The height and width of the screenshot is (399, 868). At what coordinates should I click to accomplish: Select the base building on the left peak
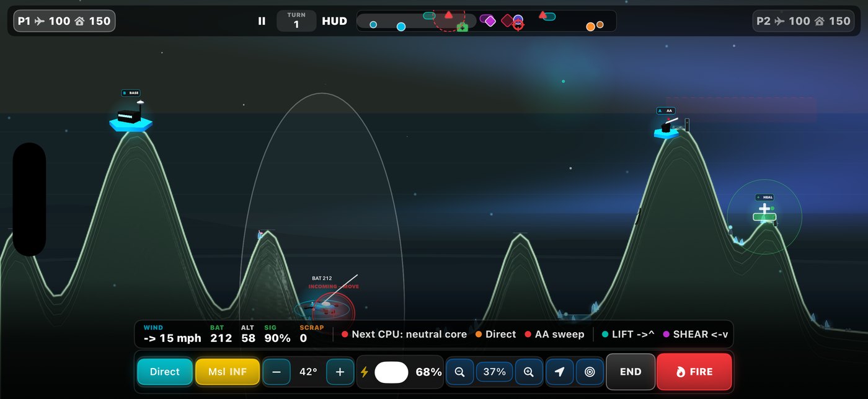point(131,116)
